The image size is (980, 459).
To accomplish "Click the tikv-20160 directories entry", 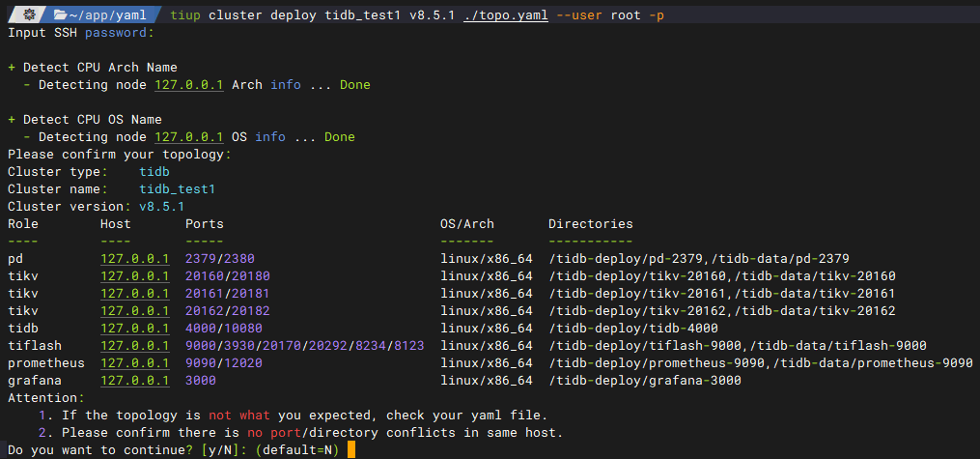I will point(722,276).
